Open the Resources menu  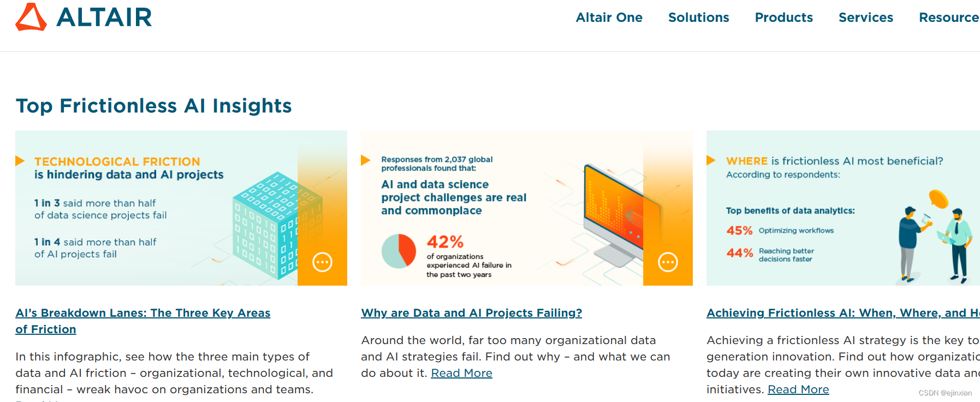(x=949, y=17)
